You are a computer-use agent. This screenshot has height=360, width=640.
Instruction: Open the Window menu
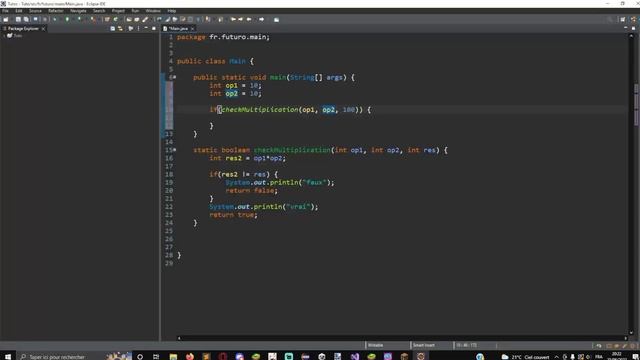153,11
